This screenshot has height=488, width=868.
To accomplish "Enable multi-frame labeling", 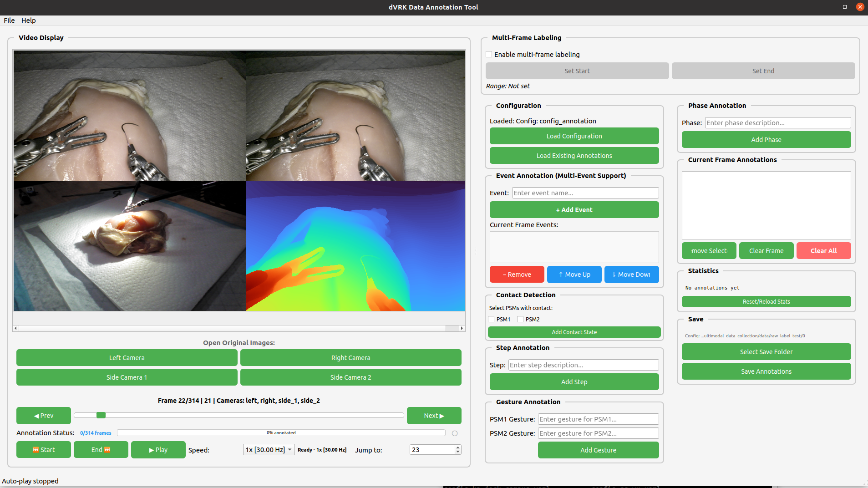I will click(489, 54).
